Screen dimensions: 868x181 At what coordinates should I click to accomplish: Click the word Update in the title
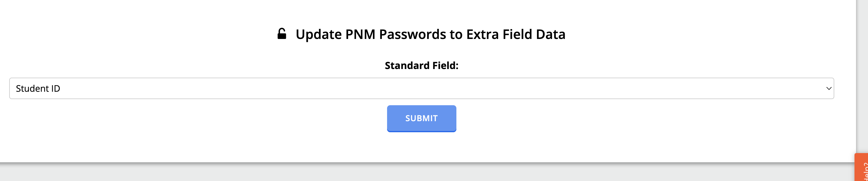318,34
